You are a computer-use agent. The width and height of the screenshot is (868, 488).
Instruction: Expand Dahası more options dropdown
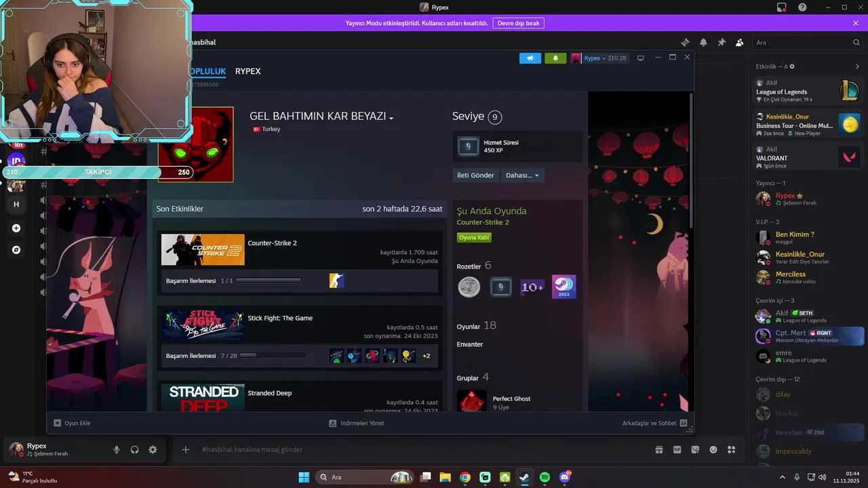point(522,175)
